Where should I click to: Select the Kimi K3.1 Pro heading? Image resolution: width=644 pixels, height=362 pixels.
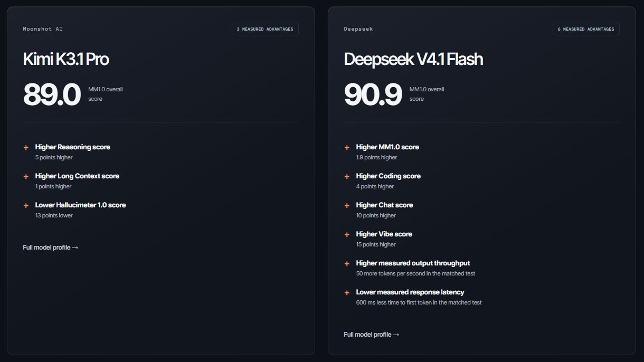[66, 59]
